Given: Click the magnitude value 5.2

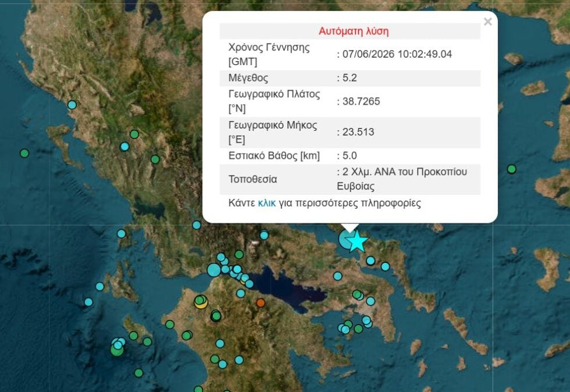Looking at the screenshot, I should tap(350, 78).
